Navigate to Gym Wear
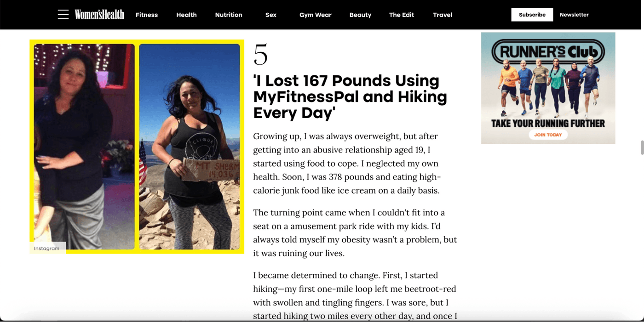This screenshot has width=644, height=322. pyautogui.click(x=316, y=15)
